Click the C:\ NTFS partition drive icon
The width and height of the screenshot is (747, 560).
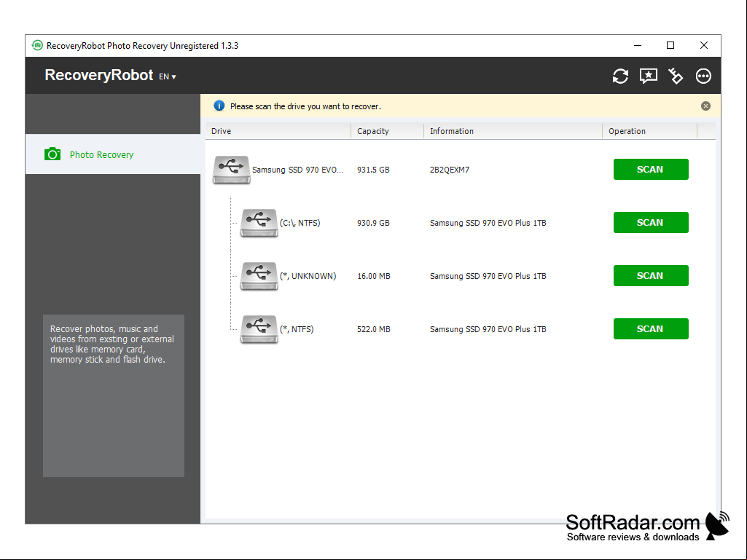[x=259, y=223]
